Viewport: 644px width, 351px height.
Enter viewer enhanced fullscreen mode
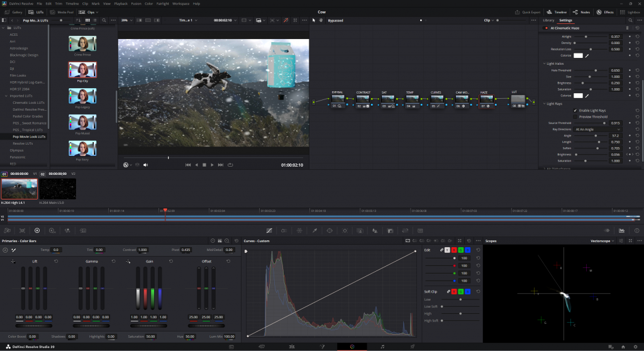pos(295,20)
